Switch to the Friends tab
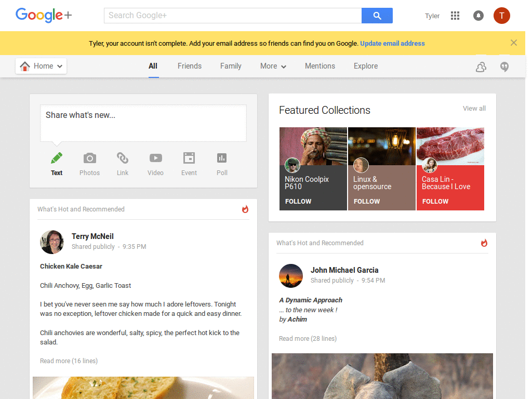Image resolution: width=532 pixels, height=399 pixels. pyautogui.click(x=190, y=66)
